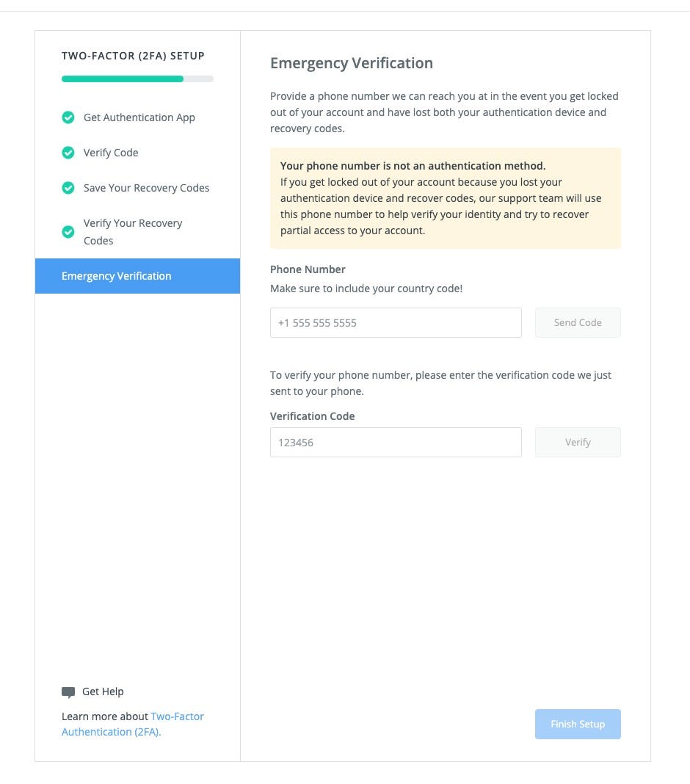Click the checkmark beside Verify Your Recovery Codes

[68, 232]
